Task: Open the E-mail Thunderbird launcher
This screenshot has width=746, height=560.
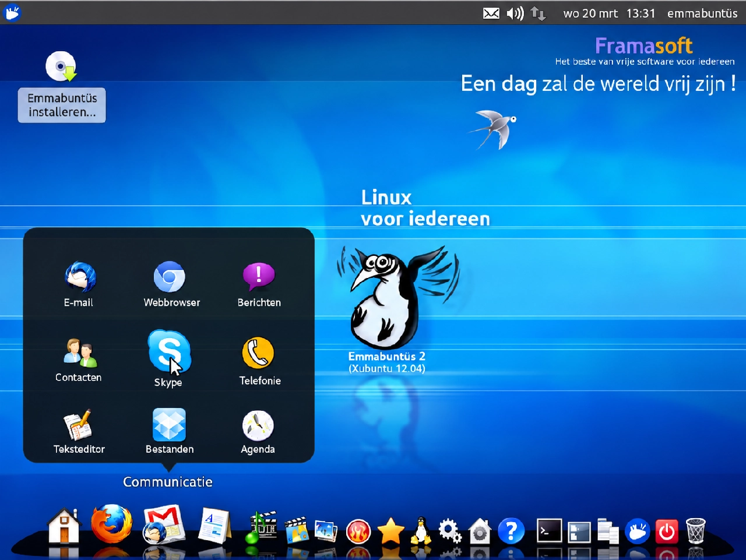Action: (x=80, y=277)
